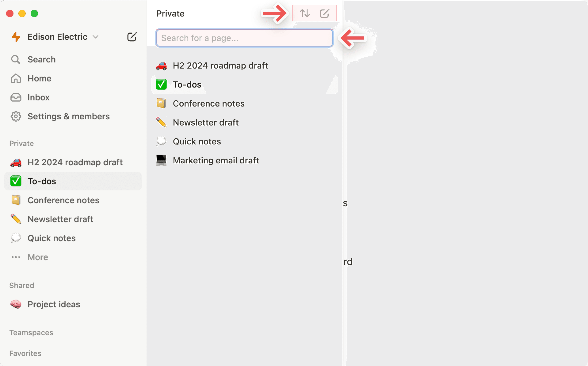Open Conference notes in the Private panel
Image resolution: width=588 pixels, height=366 pixels.
[x=208, y=104]
